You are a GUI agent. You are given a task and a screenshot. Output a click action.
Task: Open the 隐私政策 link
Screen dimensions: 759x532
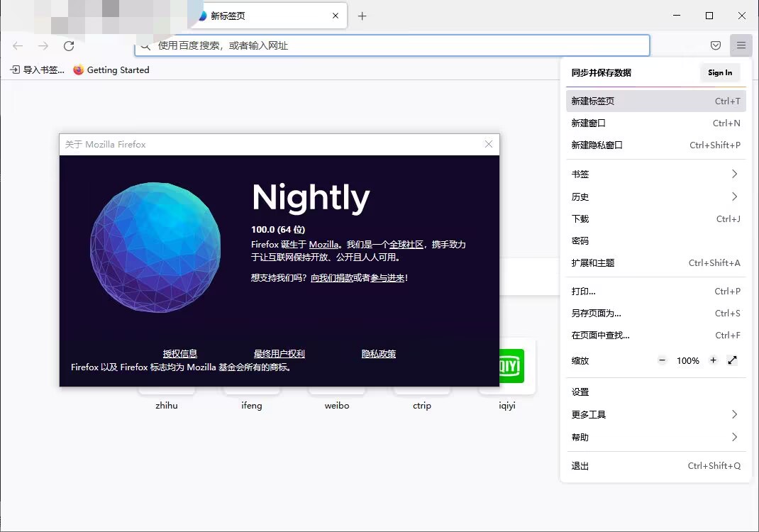click(378, 353)
